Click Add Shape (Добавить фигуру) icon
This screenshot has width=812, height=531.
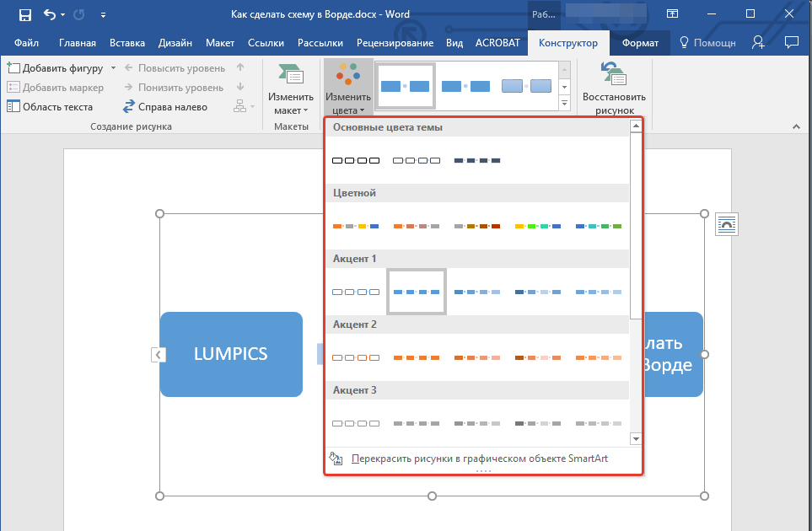(x=13, y=68)
